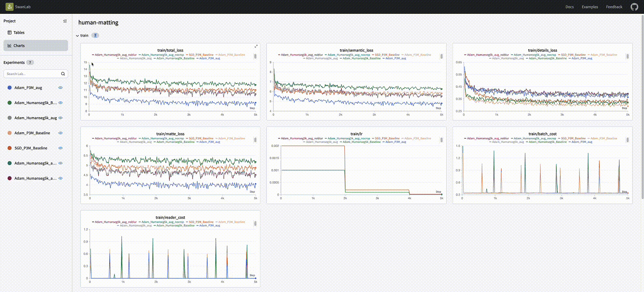Image resolution: width=644 pixels, height=292 pixels.
Task: Collapse the Project sidebar icon
Action: [65, 21]
